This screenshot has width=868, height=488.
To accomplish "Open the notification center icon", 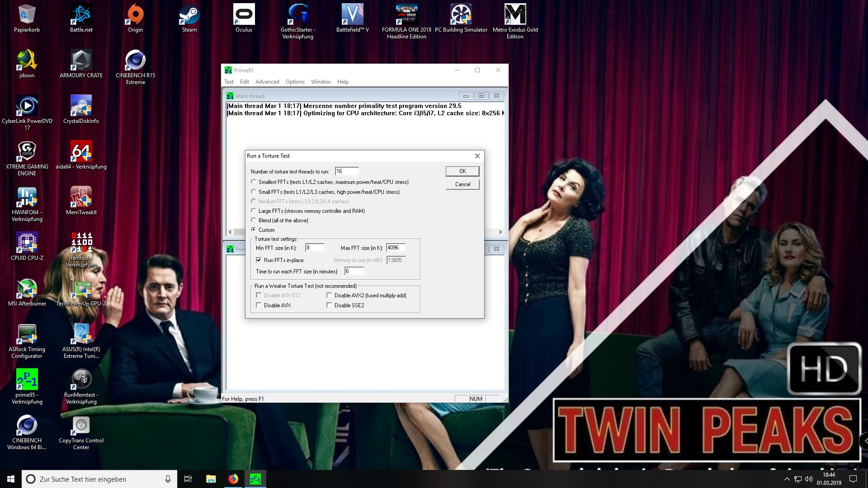I will click(853, 479).
